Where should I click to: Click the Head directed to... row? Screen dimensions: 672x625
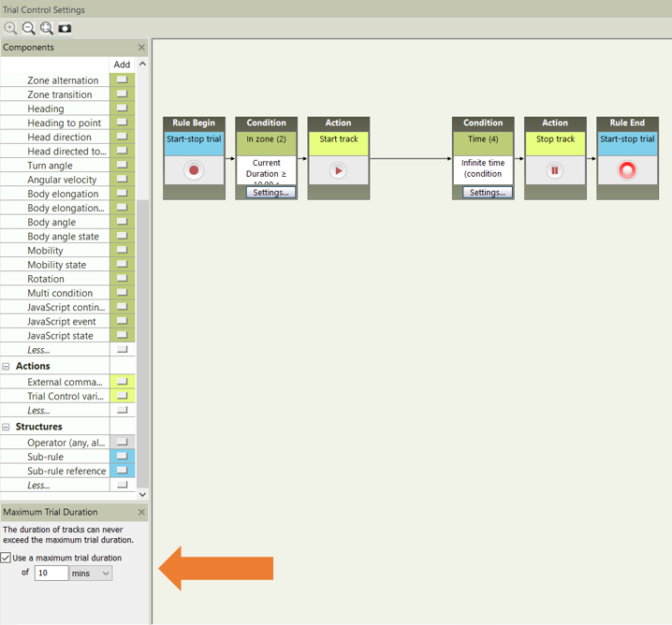[x=67, y=152]
